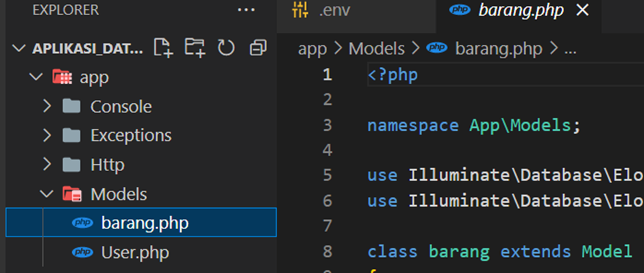
Task: Click PHP icon in barang.php breadcrumb
Action: 436,49
